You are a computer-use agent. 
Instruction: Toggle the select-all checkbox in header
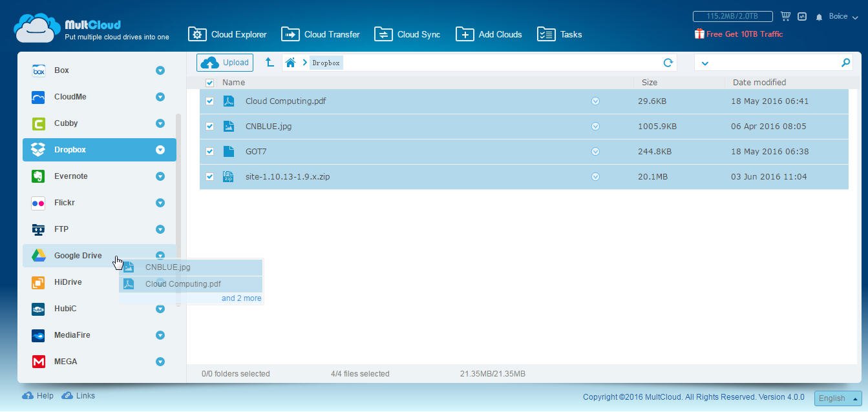pos(209,83)
